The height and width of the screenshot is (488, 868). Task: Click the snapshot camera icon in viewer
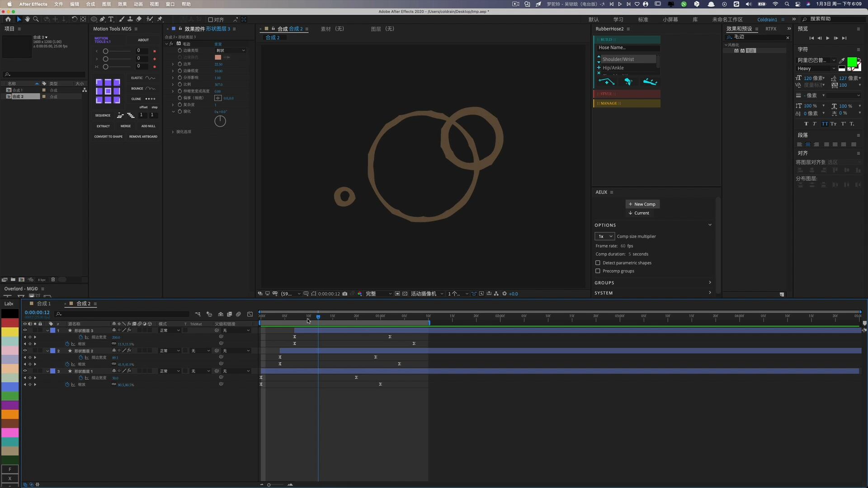(345, 294)
